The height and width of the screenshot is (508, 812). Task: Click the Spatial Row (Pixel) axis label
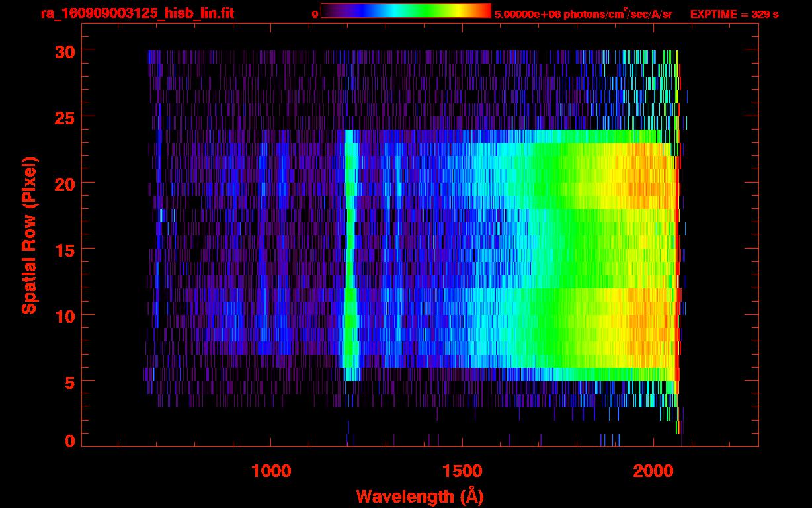(29, 235)
